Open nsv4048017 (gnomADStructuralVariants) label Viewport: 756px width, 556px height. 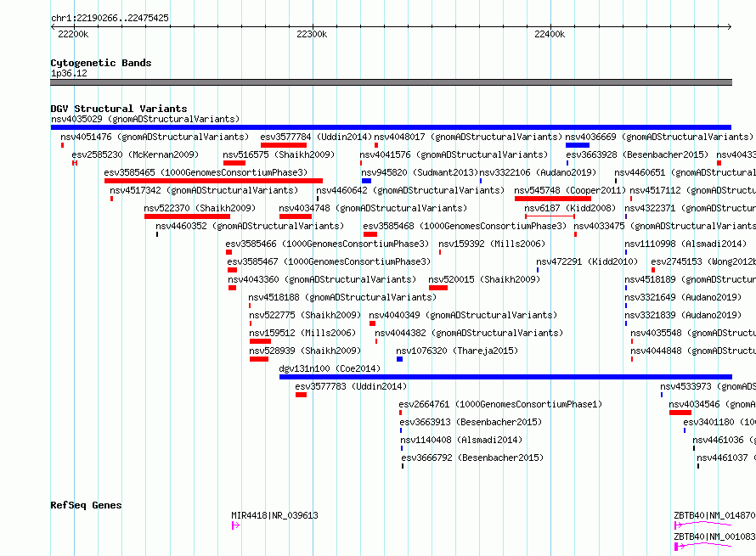pyautogui.click(x=468, y=137)
